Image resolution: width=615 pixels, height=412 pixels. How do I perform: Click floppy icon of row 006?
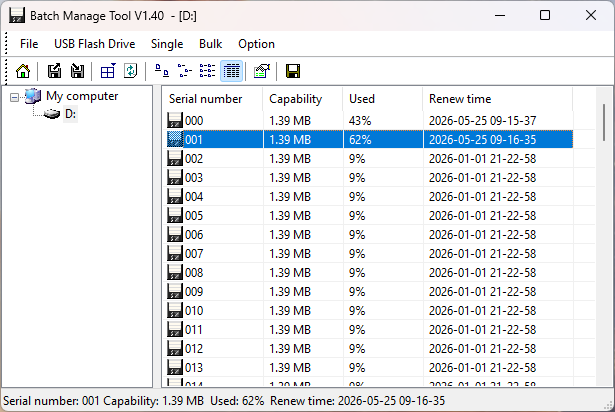point(175,235)
